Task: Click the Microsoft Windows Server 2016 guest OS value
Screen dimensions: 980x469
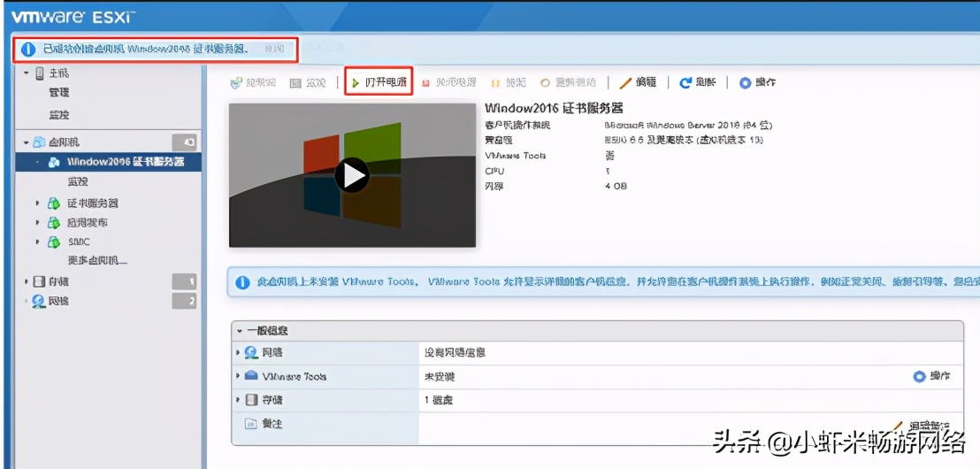Action: pos(688,126)
